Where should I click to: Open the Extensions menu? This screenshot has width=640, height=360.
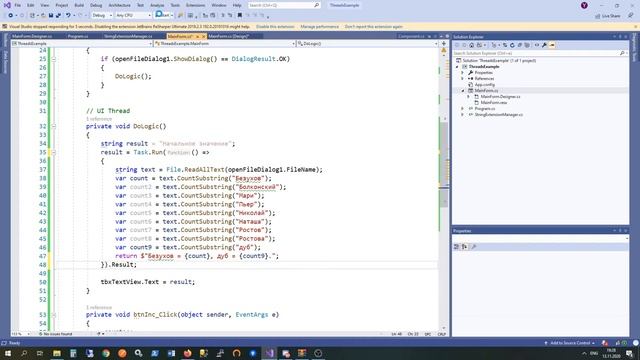pos(195,5)
